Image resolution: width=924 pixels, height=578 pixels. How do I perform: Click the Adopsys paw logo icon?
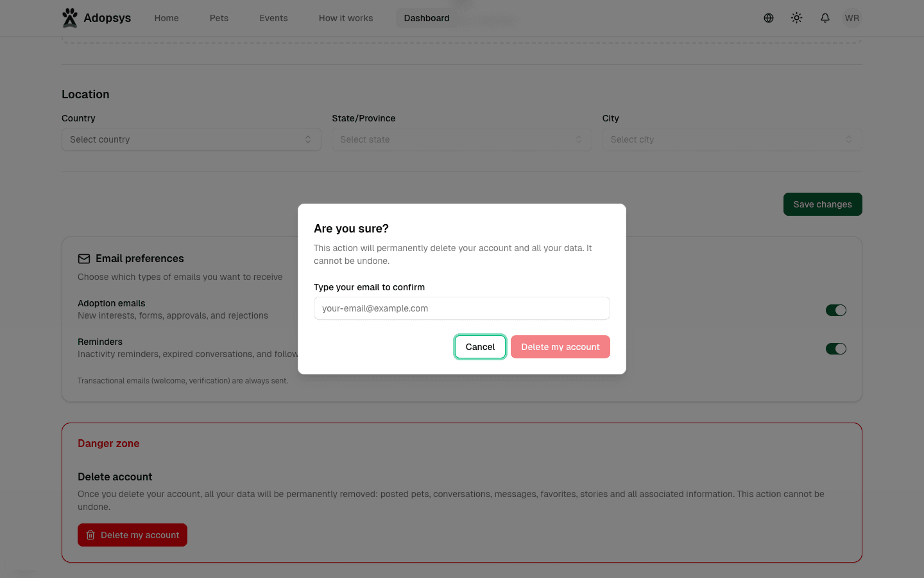tap(69, 18)
